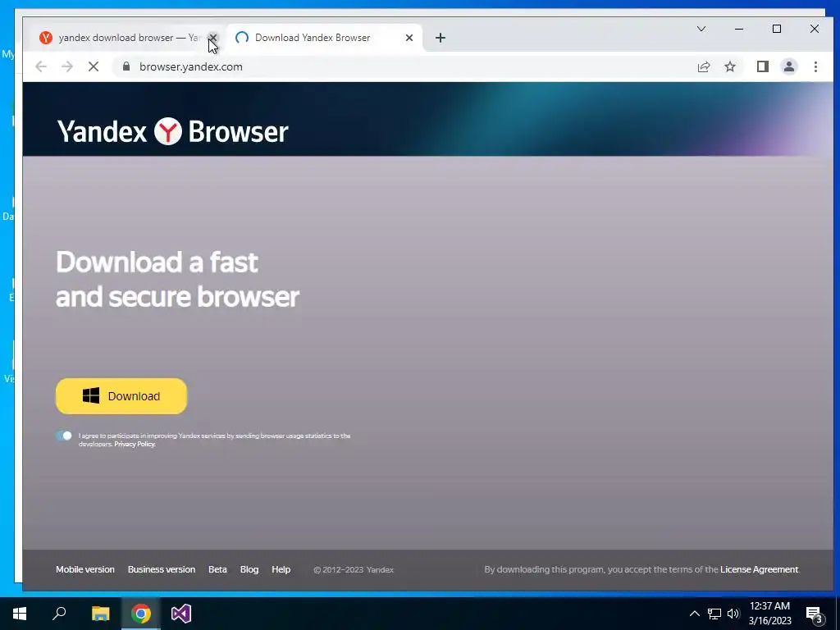This screenshot has width=840, height=630.
Task: Open Chrome three-dot menu
Action: click(x=815, y=67)
